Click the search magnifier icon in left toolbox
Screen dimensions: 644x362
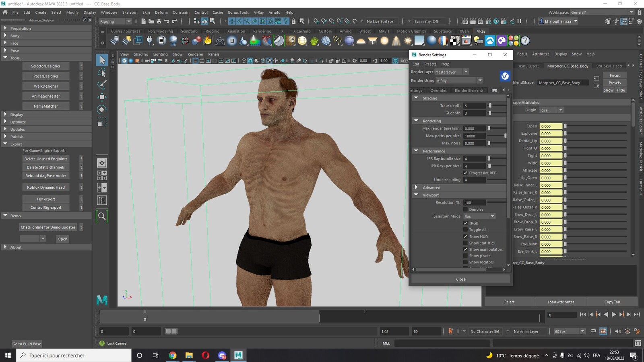[102, 216]
